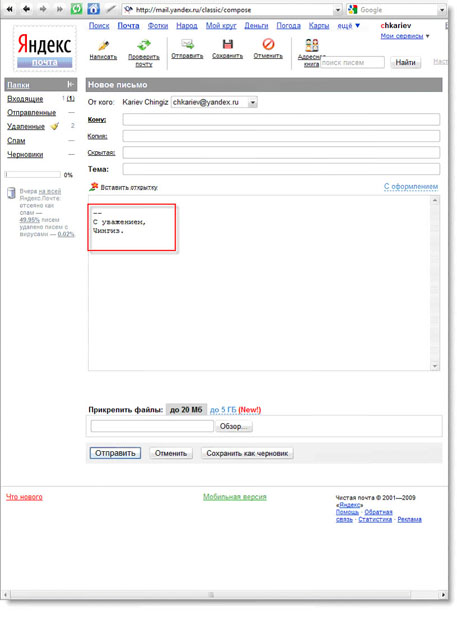Collapse the Папки sidebar panel arrow
Screen dimensions: 457x620
click(x=70, y=84)
